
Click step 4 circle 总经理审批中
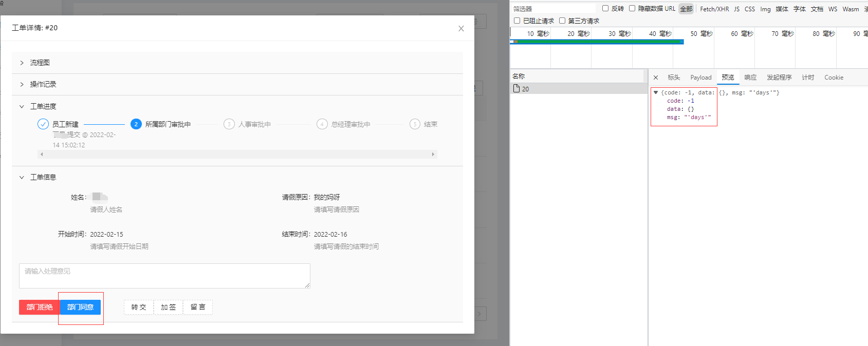(322, 124)
